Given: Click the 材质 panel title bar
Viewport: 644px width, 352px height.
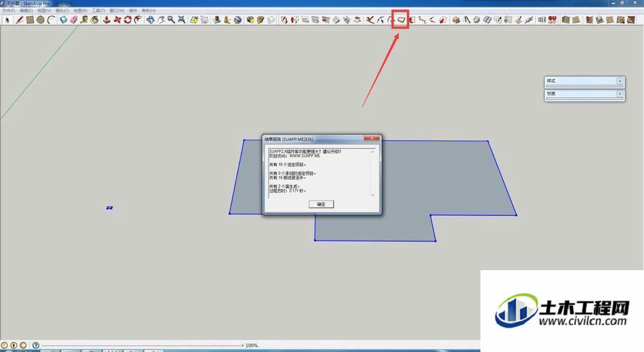Looking at the screenshot, I should click(585, 94).
